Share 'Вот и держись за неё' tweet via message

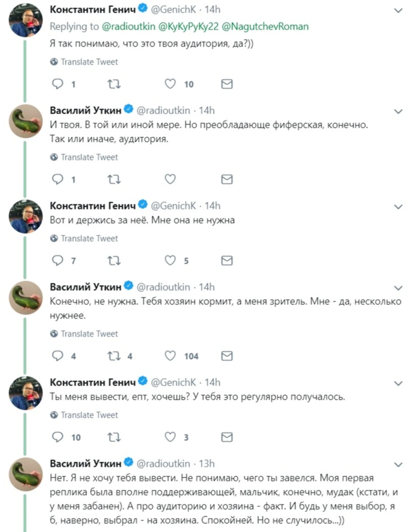coord(227,261)
